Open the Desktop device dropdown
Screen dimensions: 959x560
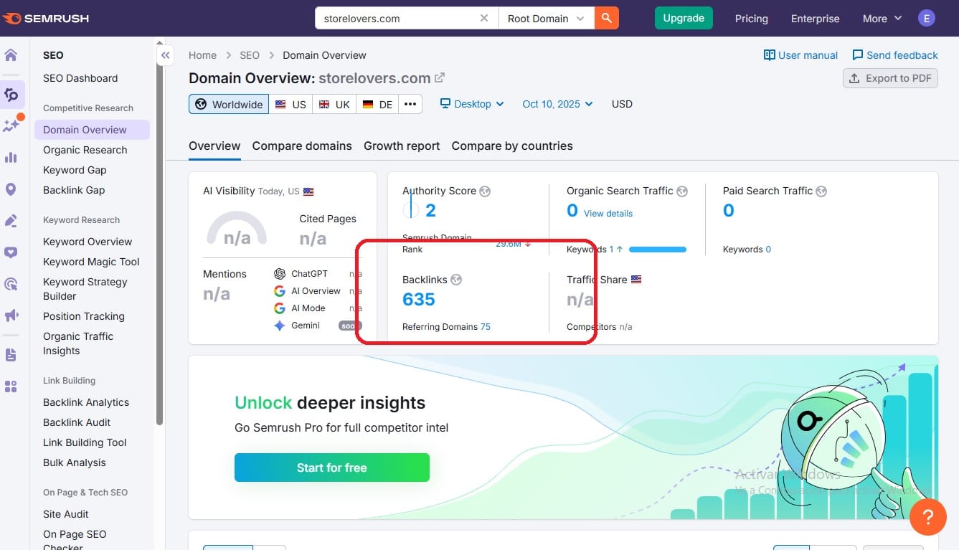point(472,104)
